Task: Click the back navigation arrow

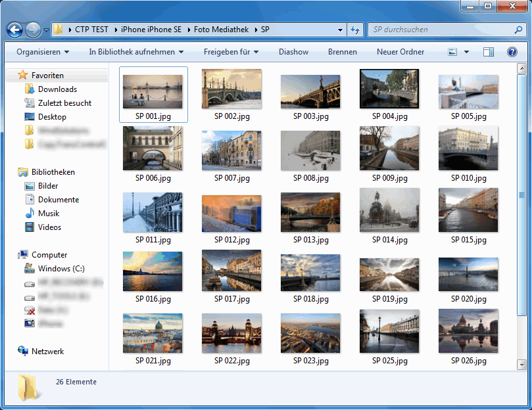Action: [14, 30]
